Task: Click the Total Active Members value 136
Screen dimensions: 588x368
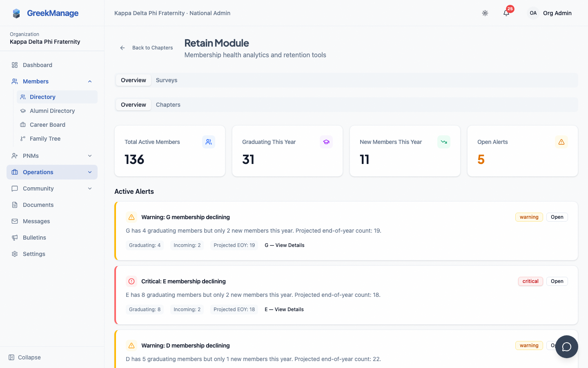Action: pos(134,159)
